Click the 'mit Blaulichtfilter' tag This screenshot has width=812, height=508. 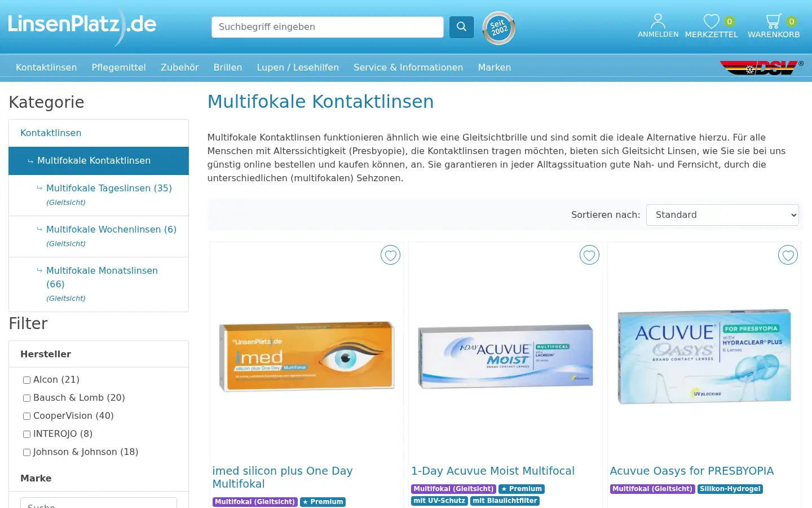505,501
